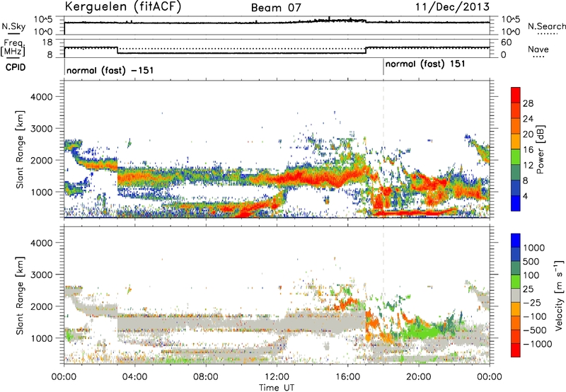Image resolution: width=566 pixels, height=392 pixels.
Task: Click the Slant Range label of power panel
Action: (20, 149)
